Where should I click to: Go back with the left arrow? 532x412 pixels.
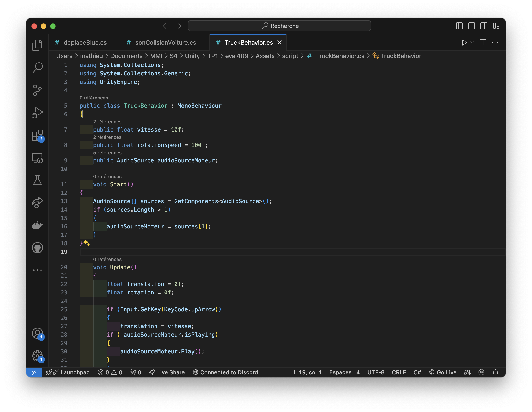pyautogui.click(x=166, y=26)
